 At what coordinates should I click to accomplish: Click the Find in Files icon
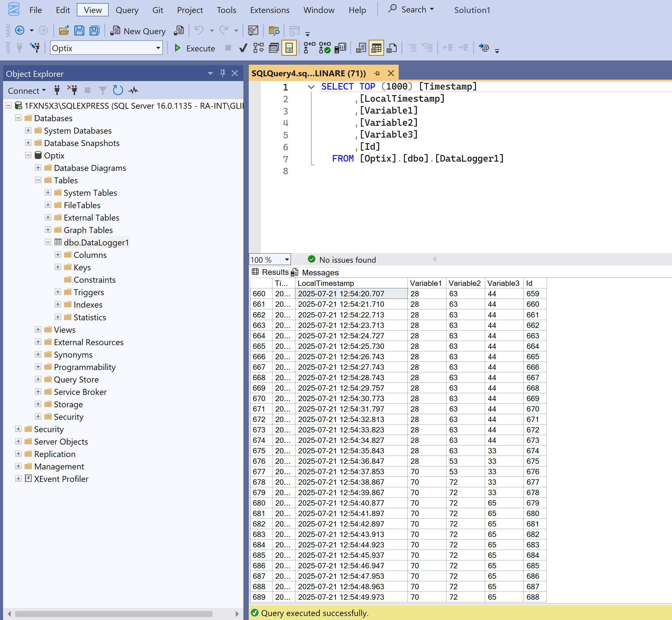pos(274,31)
